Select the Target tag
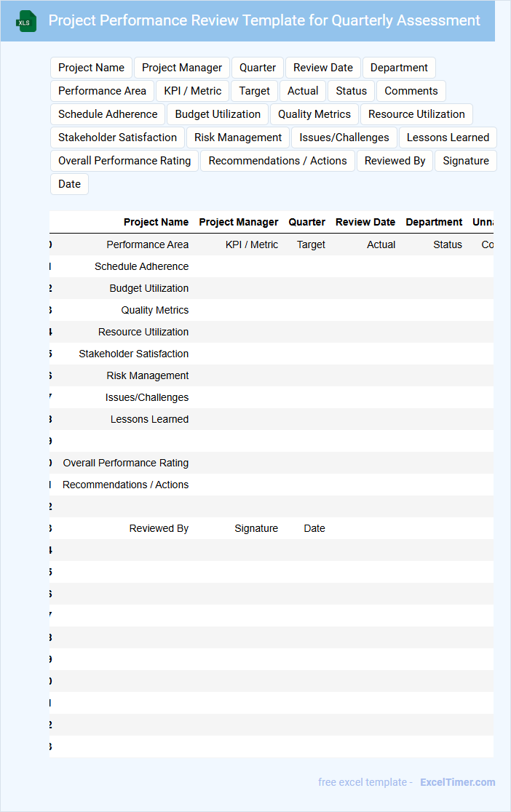Viewport: 511px width, 812px height. click(255, 91)
